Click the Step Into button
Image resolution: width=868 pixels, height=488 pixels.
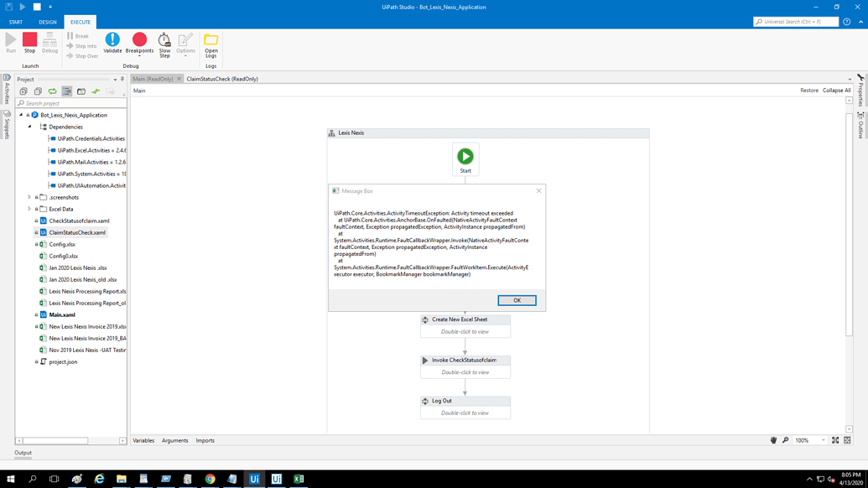[81, 46]
